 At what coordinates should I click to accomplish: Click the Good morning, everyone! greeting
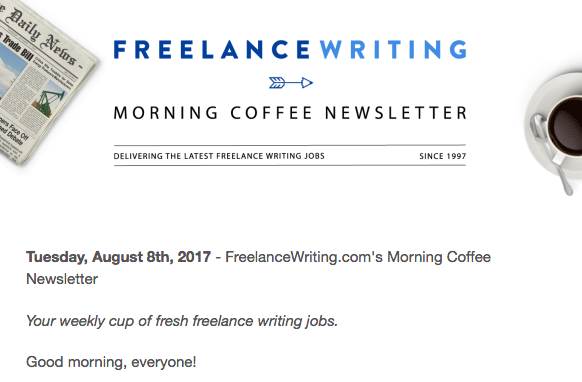pos(111,362)
